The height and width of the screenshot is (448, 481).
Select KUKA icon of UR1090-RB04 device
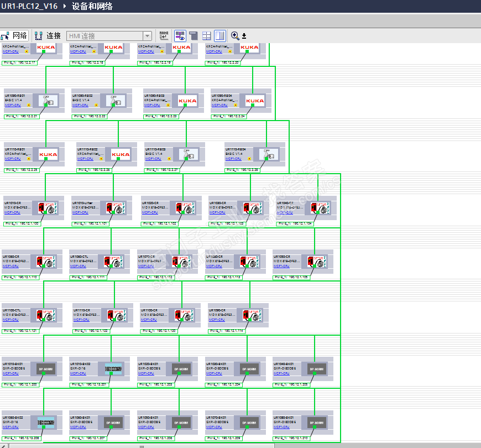tap(255, 101)
